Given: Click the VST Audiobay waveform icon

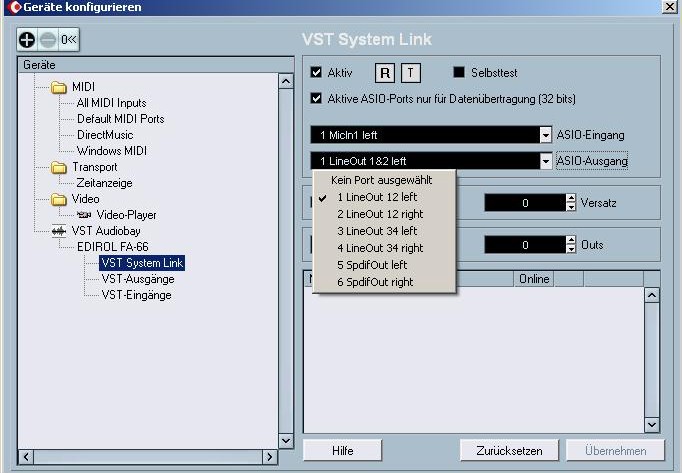Looking at the screenshot, I should point(59,231).
